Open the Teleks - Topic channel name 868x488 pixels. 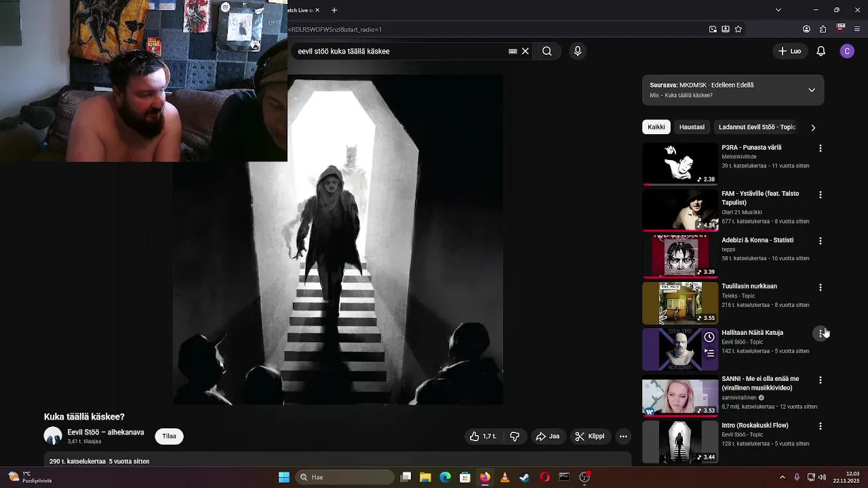coord(738,296)
